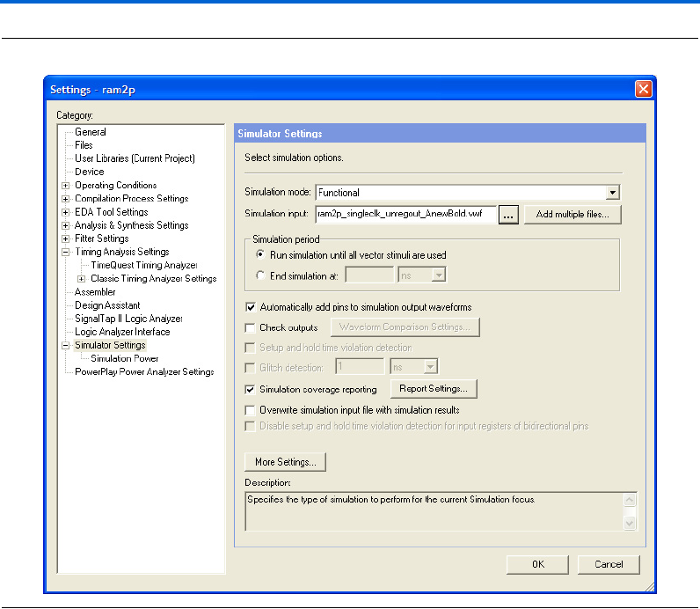Screen dimensions: 700x609
Task: Select Compilation Process Settings label
Action: point(131,198)
